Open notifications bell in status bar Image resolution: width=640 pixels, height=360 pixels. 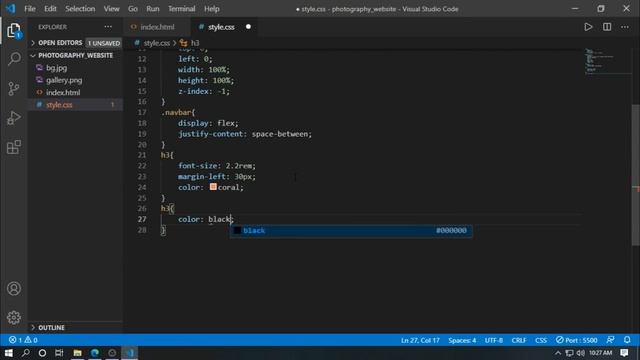[x=627, y=340]
